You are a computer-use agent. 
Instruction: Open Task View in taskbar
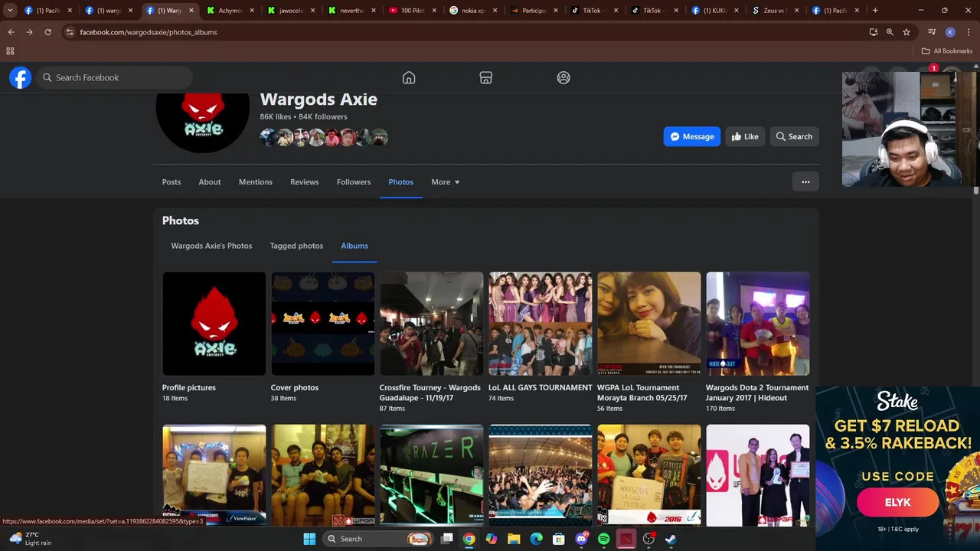pyautogui.click(x=447, y=539)
